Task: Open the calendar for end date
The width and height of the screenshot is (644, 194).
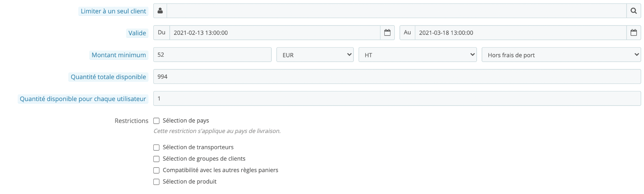Action: [x=634, y=33]
